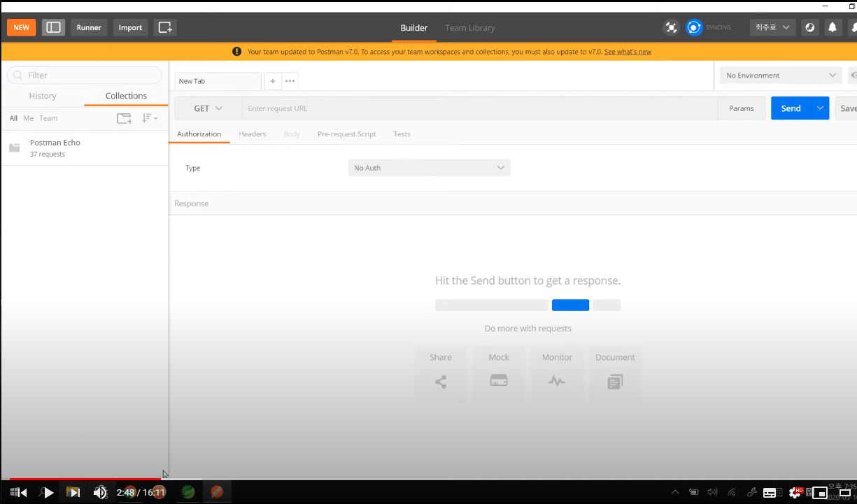Open the tab options ellipsis menu
Image resolution: width=857 pixels, height=504 pixels.
(x=290, y=81)
